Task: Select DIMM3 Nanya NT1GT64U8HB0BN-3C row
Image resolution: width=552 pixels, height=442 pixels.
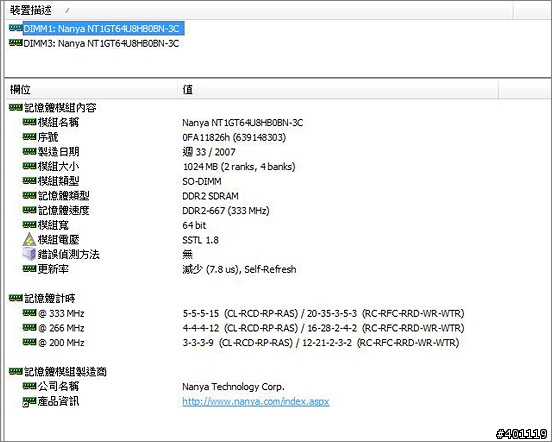Action: tap(101, 44)
